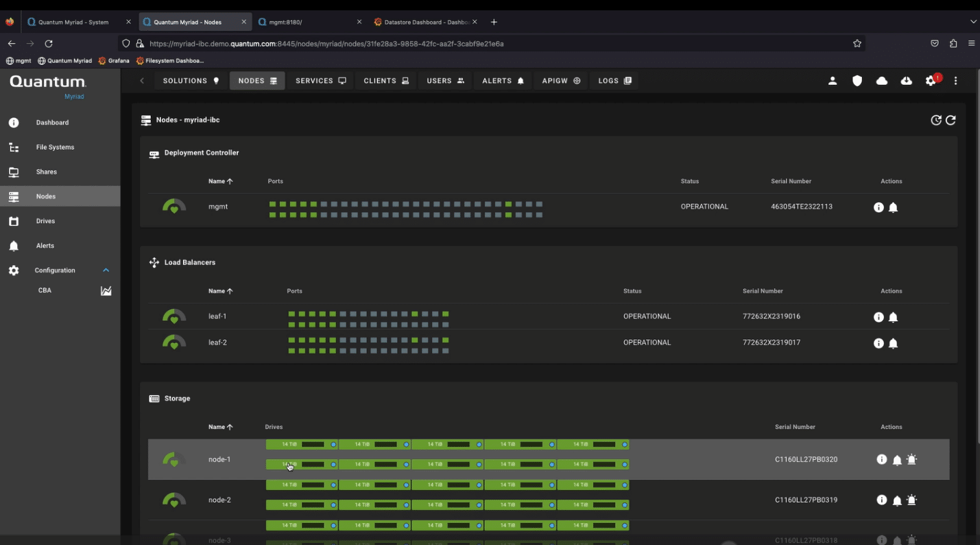This screenshot has height=545, width=980.
Task: Open the vertical three-dot app menu
Action: 956,81
